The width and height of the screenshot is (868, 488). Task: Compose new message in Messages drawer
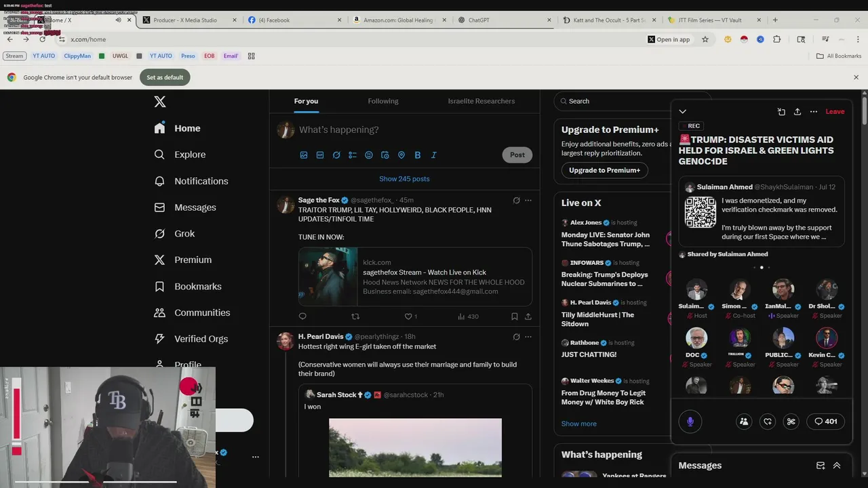coord(821,466)
